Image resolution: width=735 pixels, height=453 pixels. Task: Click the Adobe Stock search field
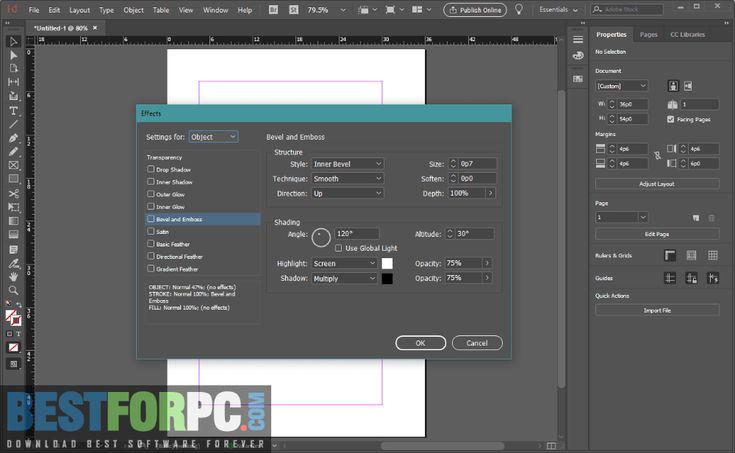[x=627, y=9]
